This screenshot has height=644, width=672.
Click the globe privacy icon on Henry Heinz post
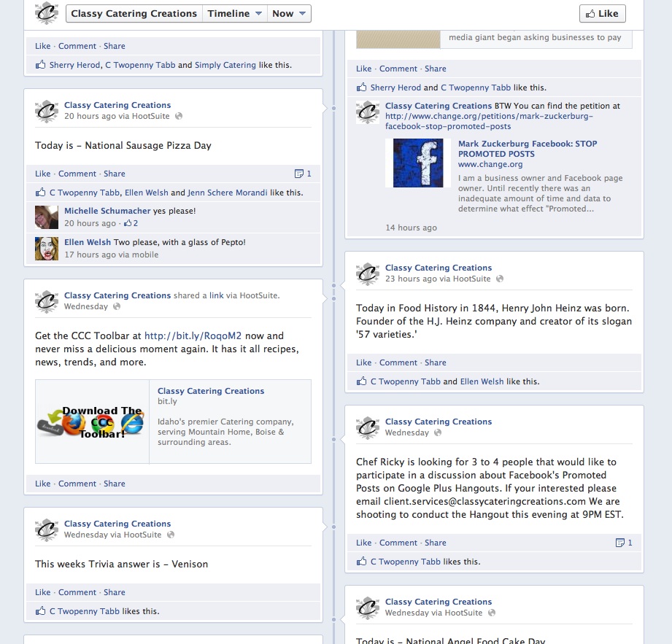500,279
